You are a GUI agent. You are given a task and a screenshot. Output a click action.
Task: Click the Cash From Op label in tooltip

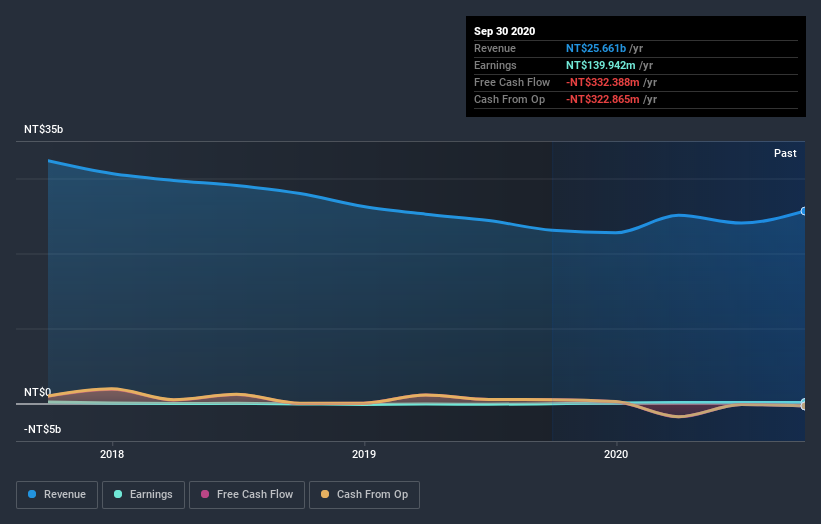tap(509, 99)
